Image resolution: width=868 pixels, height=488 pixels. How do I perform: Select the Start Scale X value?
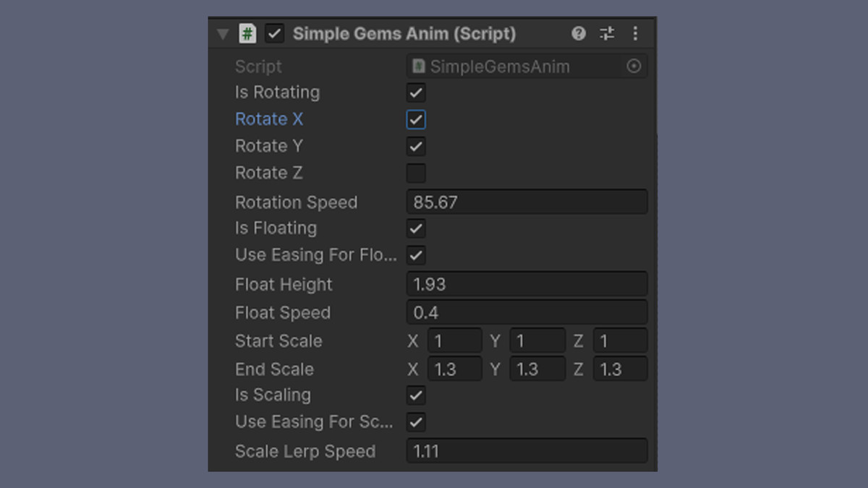coord(455,340)
